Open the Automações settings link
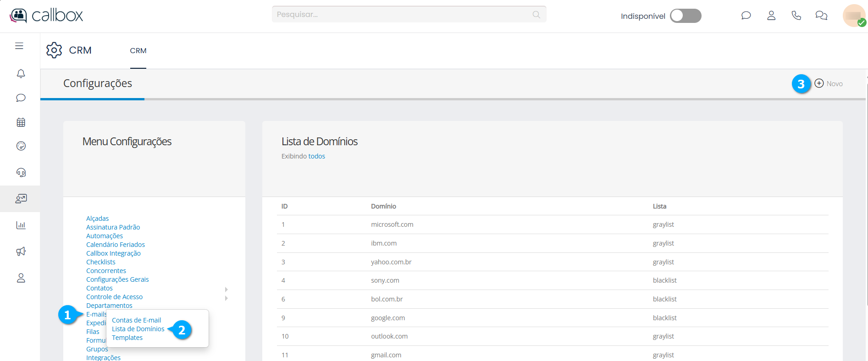 (105, 236)
